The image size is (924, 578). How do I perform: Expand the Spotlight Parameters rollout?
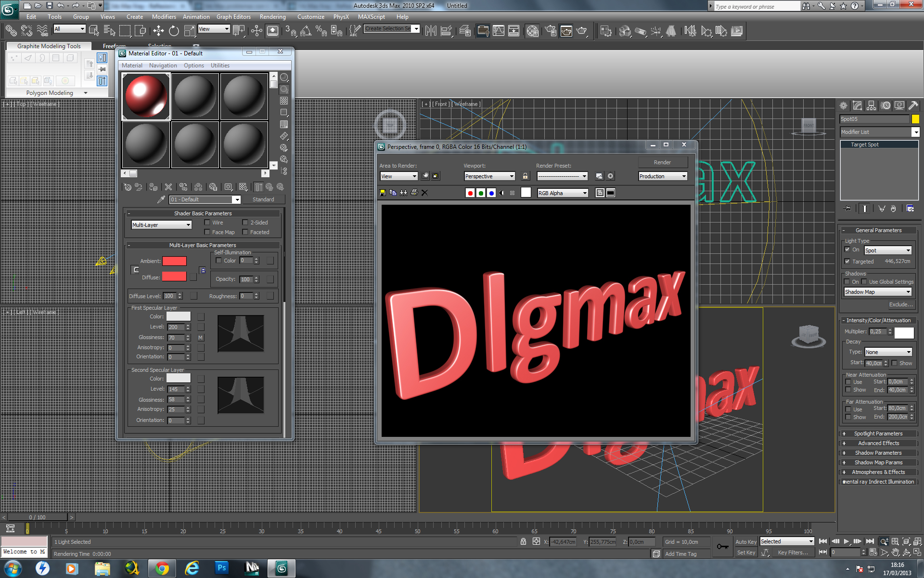(x=878, y=433)
